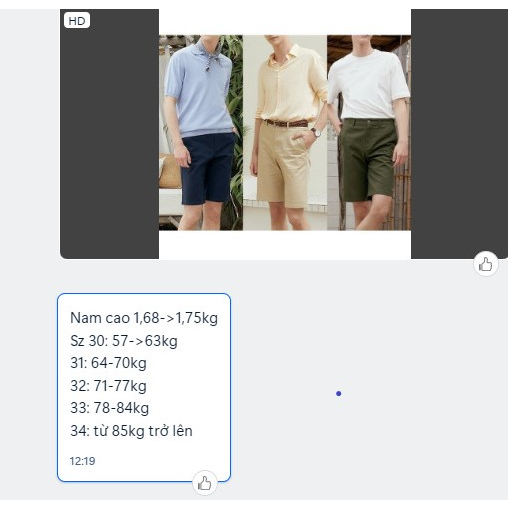Like the size chart text message
Viewport: 508px width, 508px height.
205,483
